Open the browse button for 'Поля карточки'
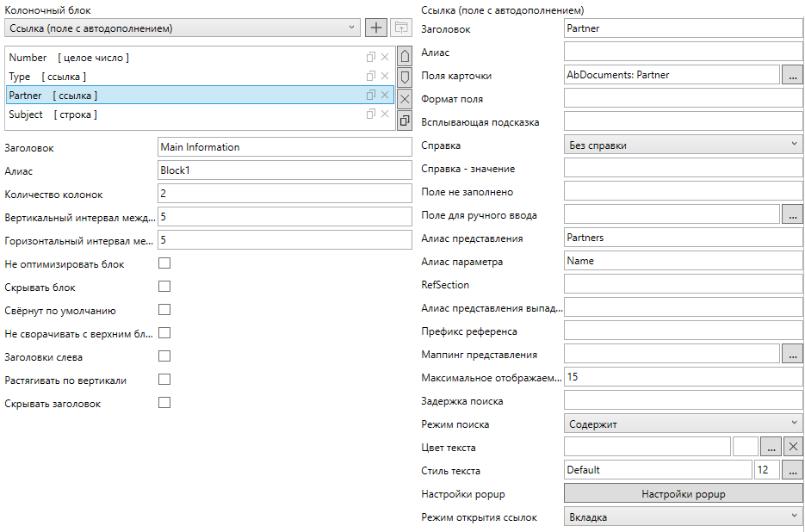 [x=792, y=75]
